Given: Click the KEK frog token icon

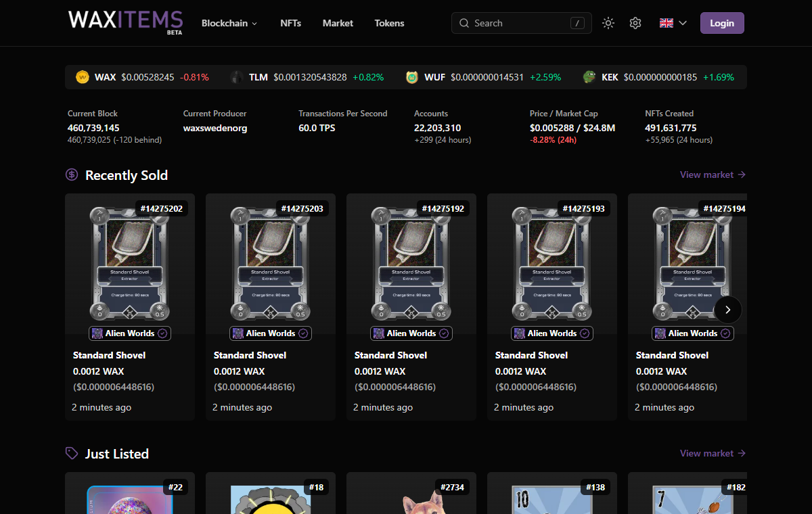Looking at the screenshot, I should 589,77.
